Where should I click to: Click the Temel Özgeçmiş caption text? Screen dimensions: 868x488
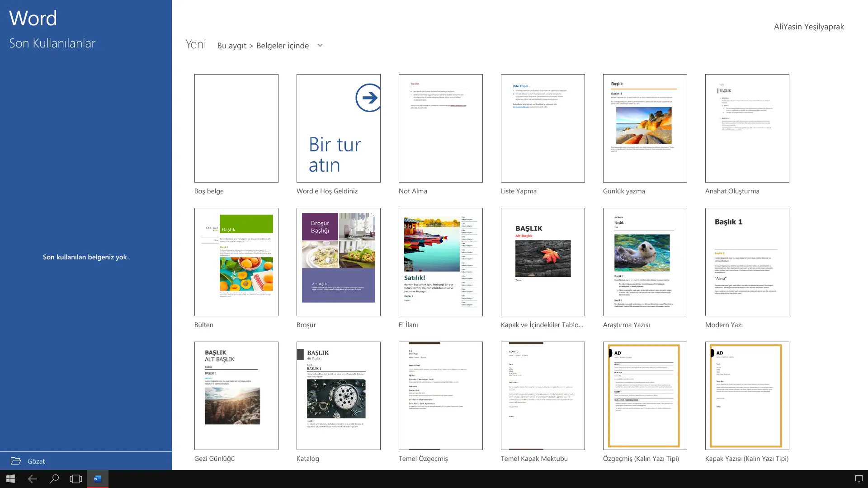(x=423, y=459)
